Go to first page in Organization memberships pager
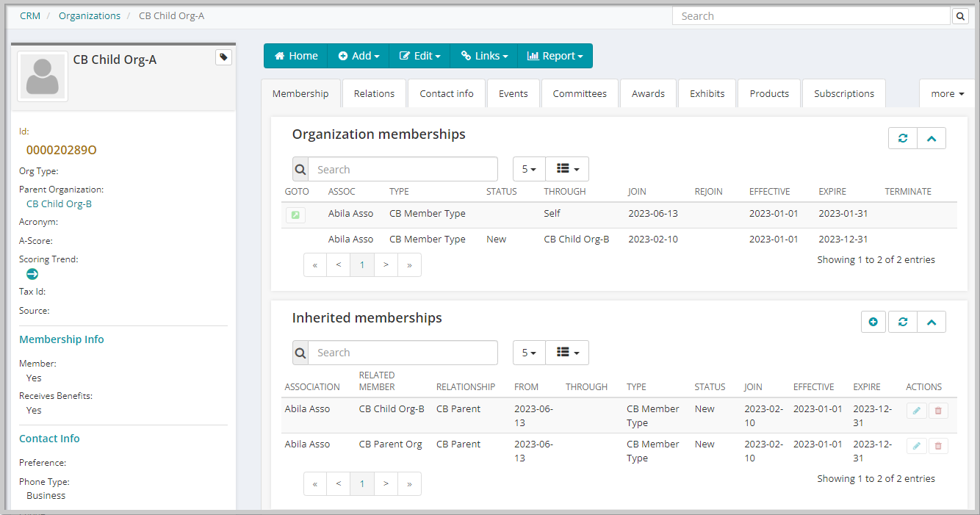 (x=315, y=265)
